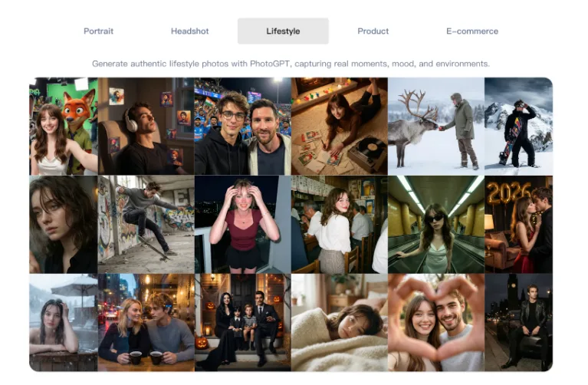Image resolution: width=588 pixels, height=385 pixels.
Task: Open the couple with 2026 balloons photo
Action: click(518, 224)
